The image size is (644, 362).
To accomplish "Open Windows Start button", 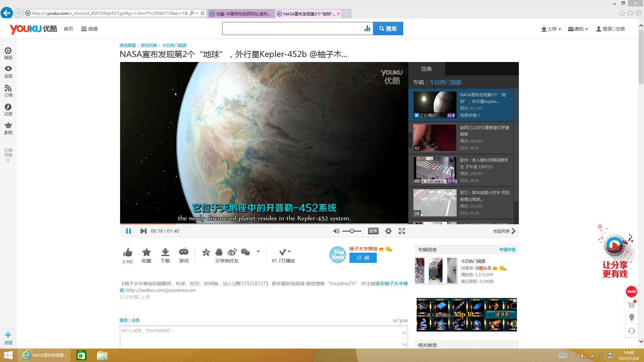I will (8, 355).
